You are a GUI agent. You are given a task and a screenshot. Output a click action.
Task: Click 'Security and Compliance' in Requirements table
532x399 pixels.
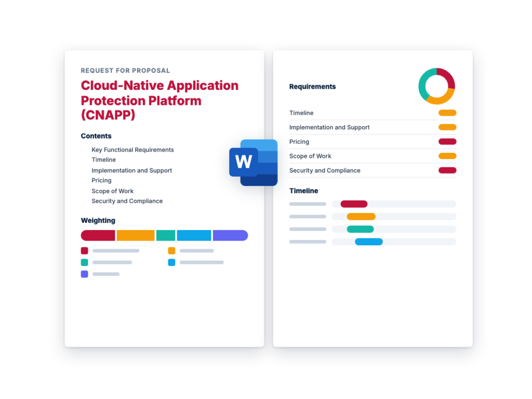point(325,170)
